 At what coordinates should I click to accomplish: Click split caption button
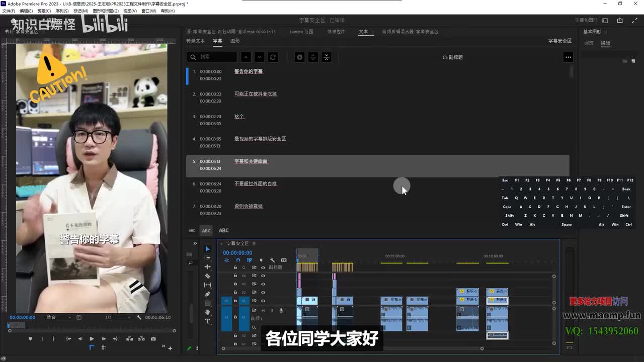pos(313,57)
